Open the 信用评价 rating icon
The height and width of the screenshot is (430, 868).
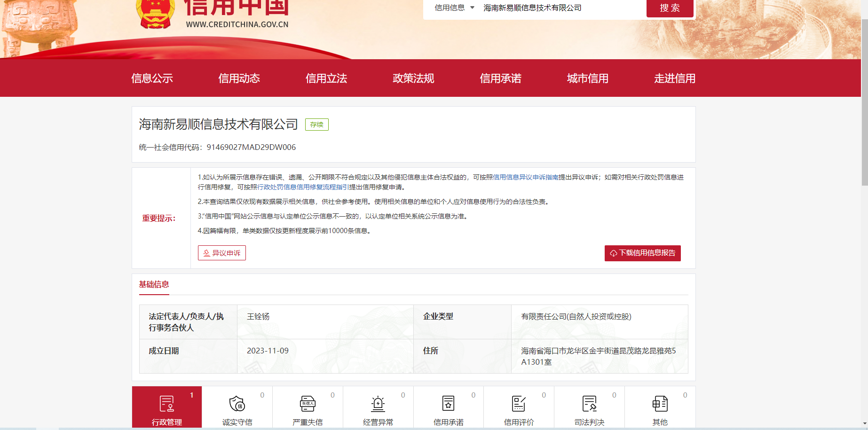[519, 404]
